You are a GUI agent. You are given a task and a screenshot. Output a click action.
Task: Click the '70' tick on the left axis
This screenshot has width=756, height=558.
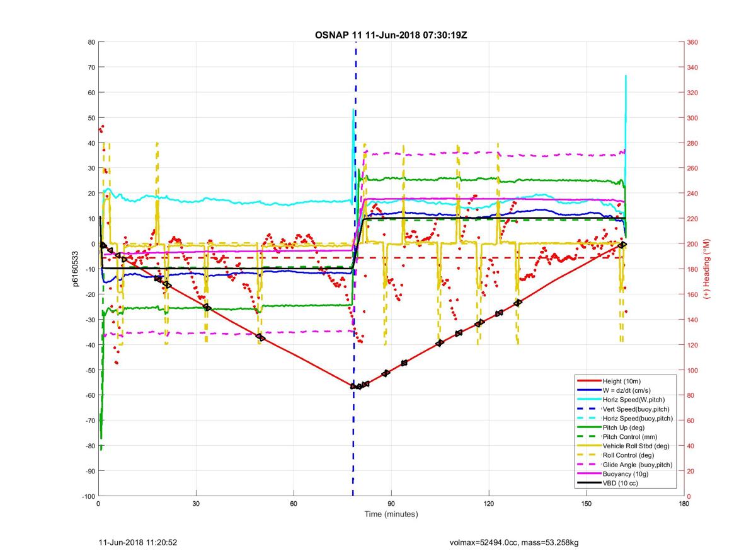pyautogui.click(x=91, y=67)
